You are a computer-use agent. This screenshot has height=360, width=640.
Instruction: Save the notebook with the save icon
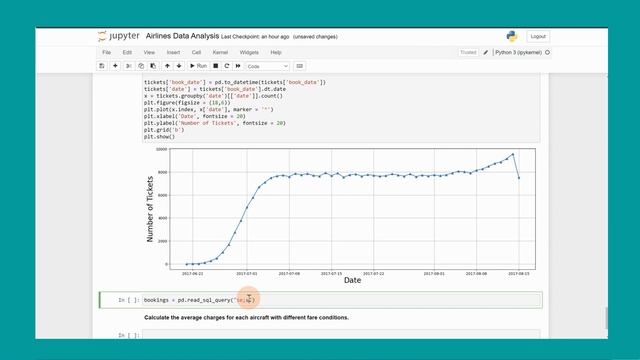pos(102,66)
